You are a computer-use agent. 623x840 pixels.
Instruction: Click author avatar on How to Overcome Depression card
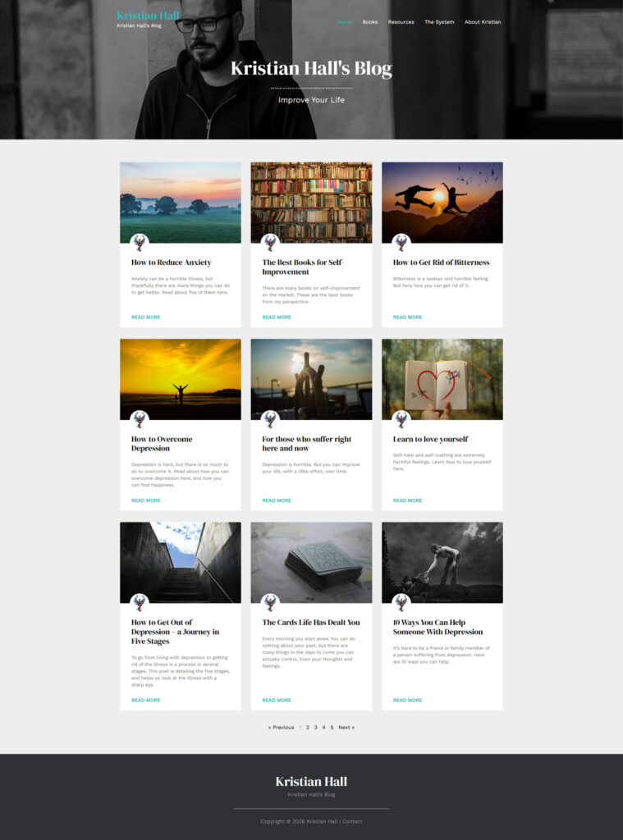140,419
